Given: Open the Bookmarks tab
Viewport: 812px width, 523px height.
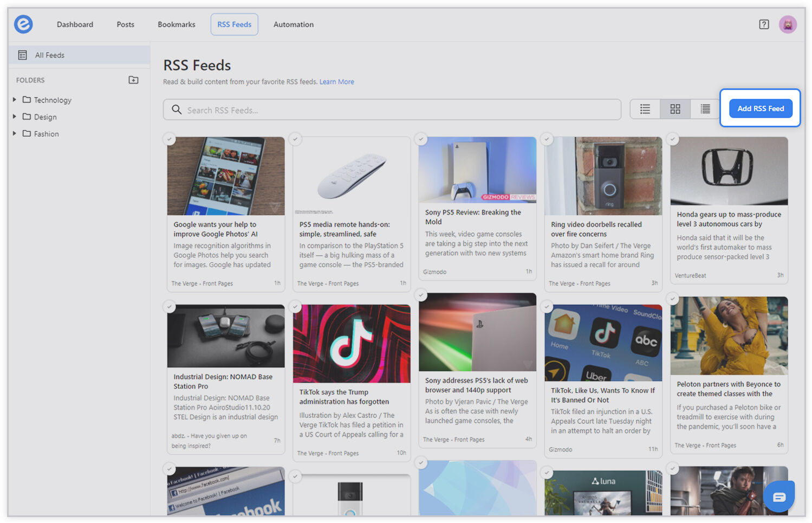Looking at the screenshot, I should tap(176, 24).
